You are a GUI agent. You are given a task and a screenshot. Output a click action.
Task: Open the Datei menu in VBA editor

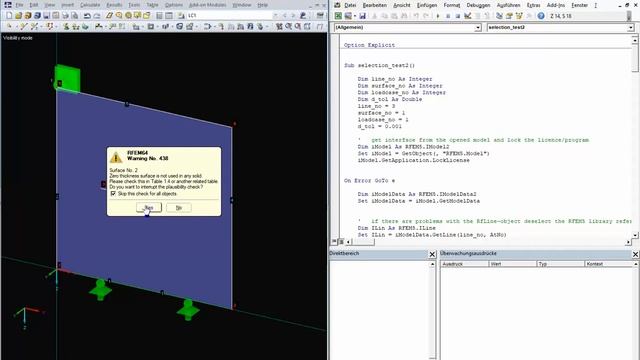(350, 5)
